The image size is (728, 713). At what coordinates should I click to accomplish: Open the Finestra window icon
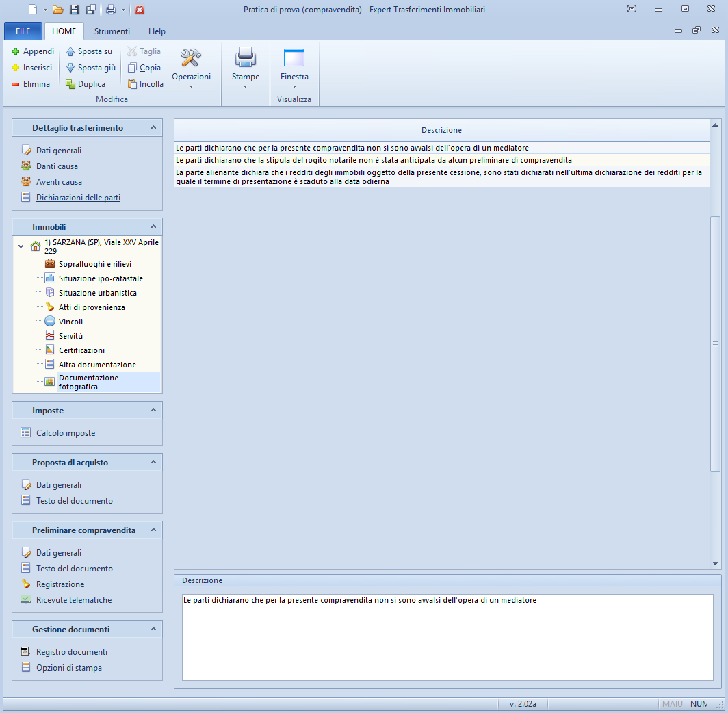pyautogui.click(x=294, y=57)
